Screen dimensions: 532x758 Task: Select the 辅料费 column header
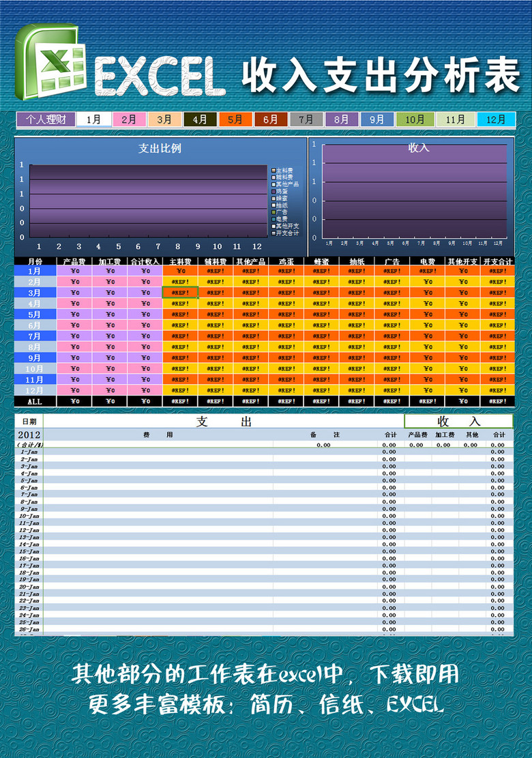click(x=216, y=261)
